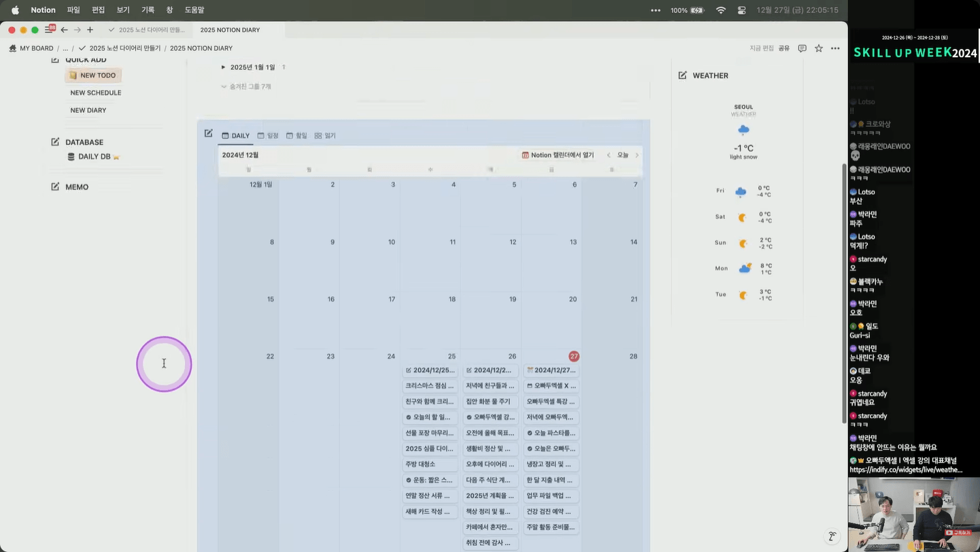
Task: Open the indify.co weather link in chat
Action: (906, 470)
